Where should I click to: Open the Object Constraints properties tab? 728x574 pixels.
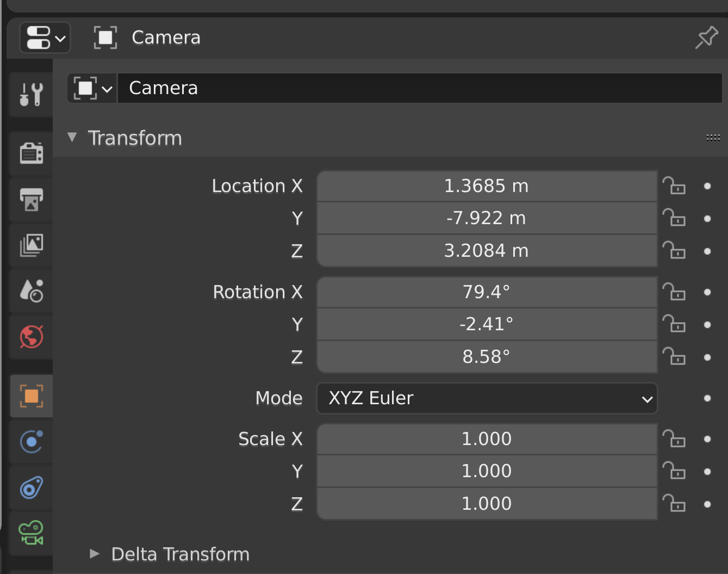32,487
